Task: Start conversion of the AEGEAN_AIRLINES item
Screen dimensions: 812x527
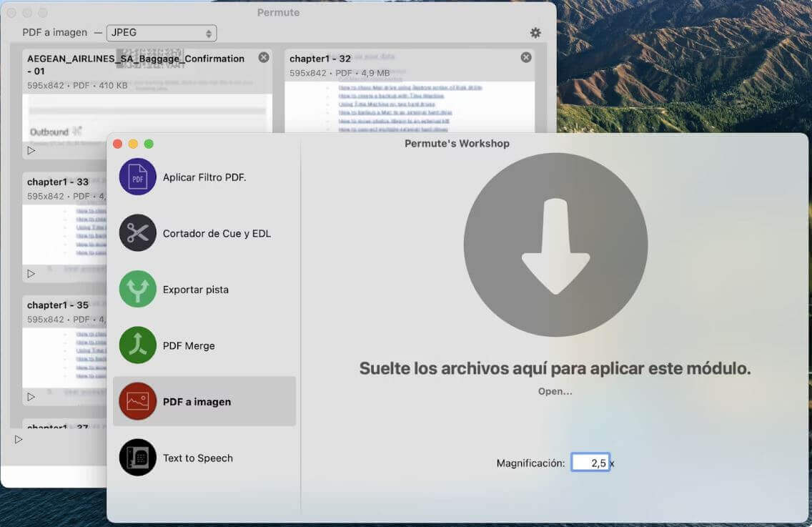Action: [x=31, y=150]
